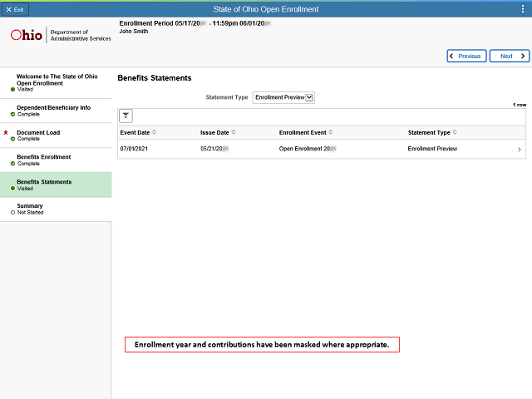Viewport: 532px width, 399px height.
Task: Click the filter funnel icon
Action: click(126, 116)
